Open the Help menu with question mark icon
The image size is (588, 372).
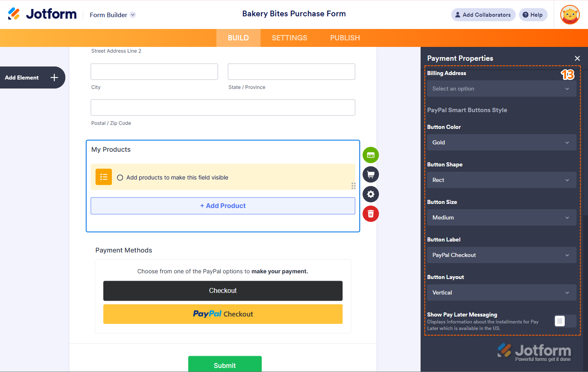[533, 14]
